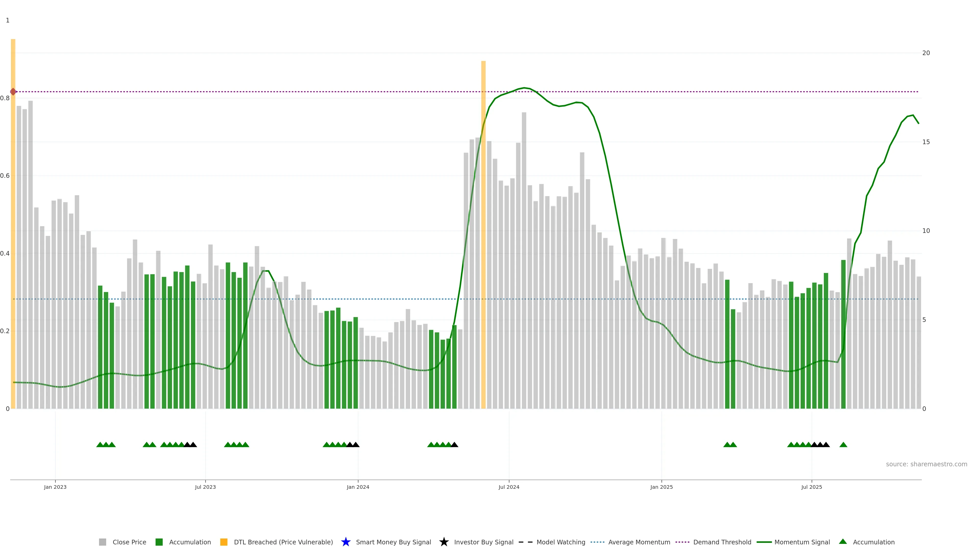Click the orange bar near Jul 2024
This screenshot has height=551, width=980.
point(483,236)
